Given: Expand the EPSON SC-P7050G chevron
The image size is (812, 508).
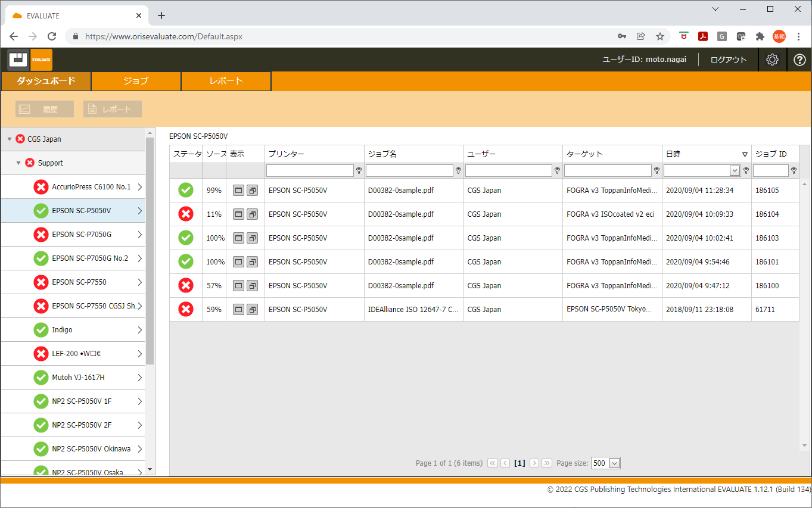Looking at the screenshot, I should tap(139, 235).
